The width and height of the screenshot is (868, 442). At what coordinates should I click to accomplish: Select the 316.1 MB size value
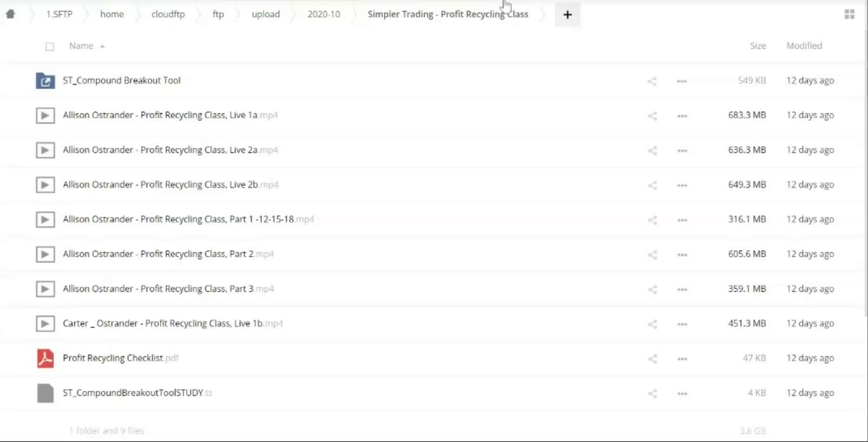[747, 219]
